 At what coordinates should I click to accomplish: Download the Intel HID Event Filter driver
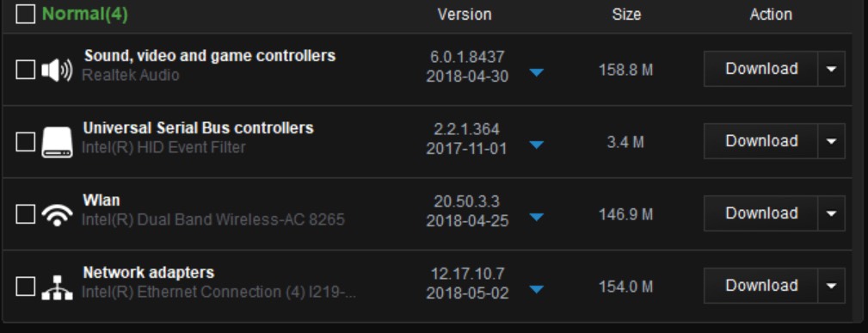(760, 141)
